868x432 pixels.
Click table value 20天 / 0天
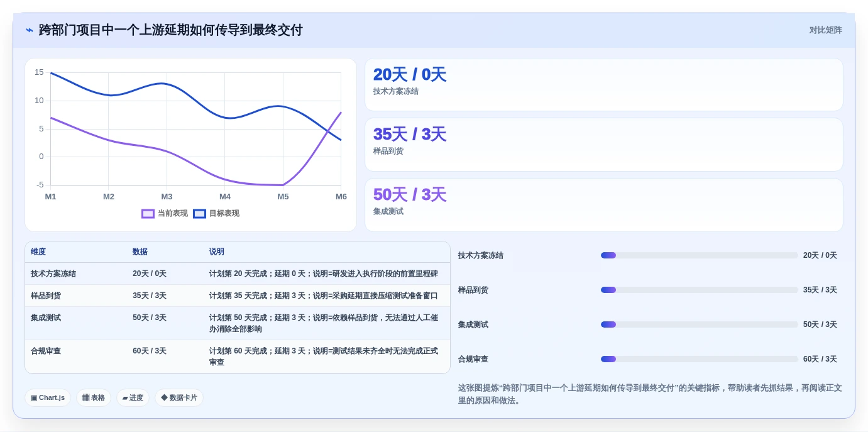point(150,274)
